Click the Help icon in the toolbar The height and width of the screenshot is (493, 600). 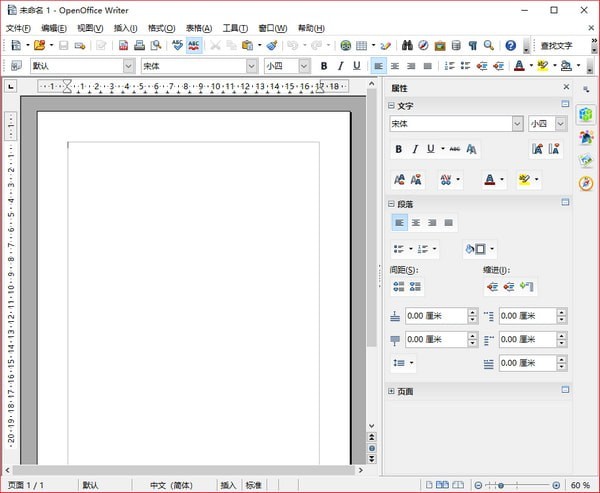tap(511, 46)
